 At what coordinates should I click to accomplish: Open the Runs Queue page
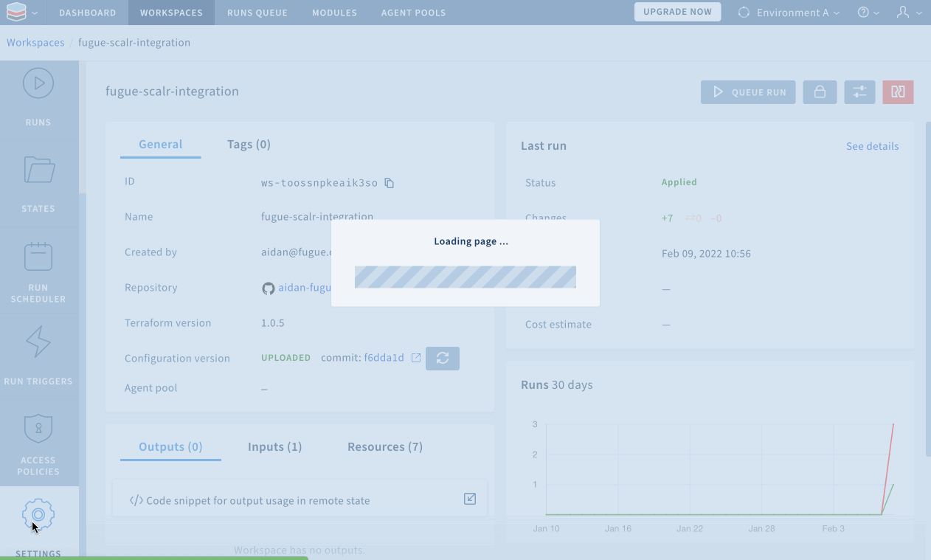click(x=257, y=13)
